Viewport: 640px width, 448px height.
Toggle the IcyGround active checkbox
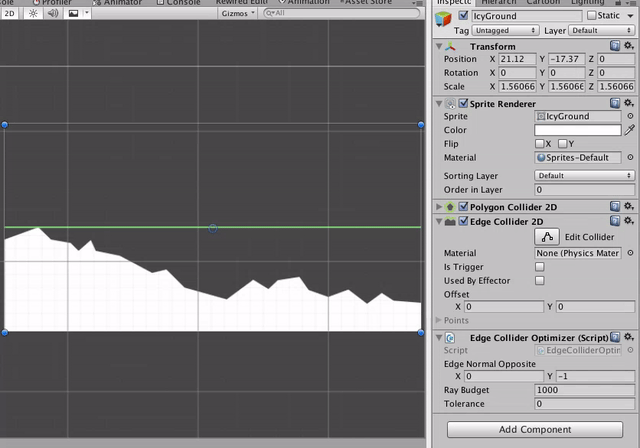[x=463, y=16]
